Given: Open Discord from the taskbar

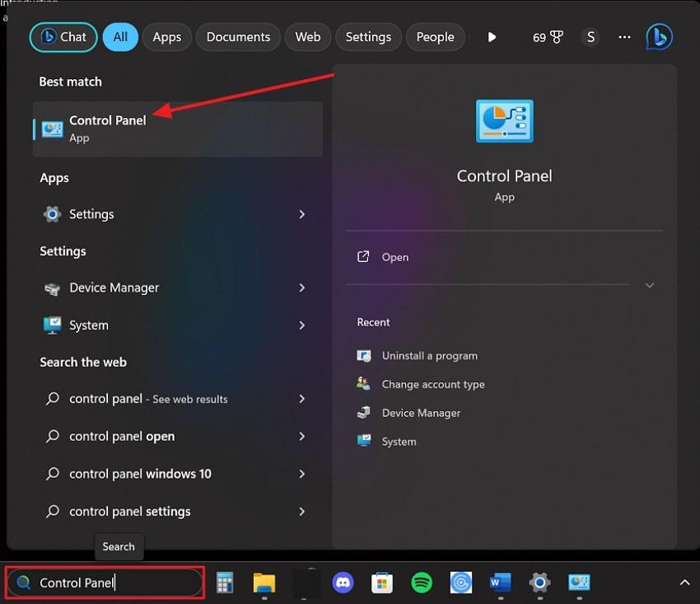Looking at the screenshot, I should [x=343, y=583].
